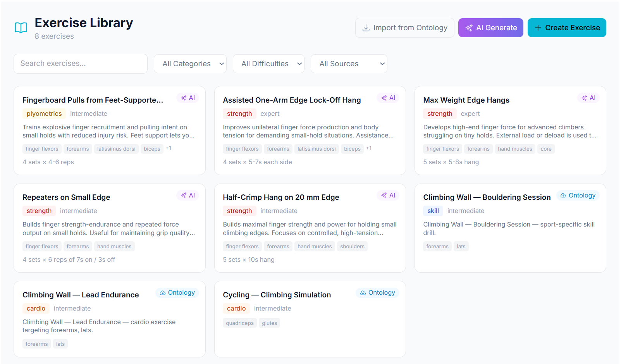Focus the Search exercises input field
This screenshot has height=364, width=621.
pyautogui.click(x=81, y=64)
